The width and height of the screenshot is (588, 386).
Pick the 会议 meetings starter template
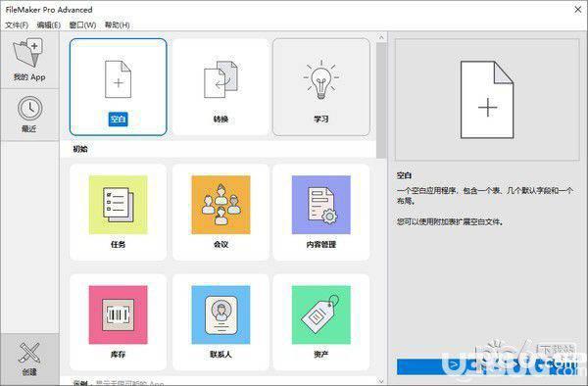220,213
